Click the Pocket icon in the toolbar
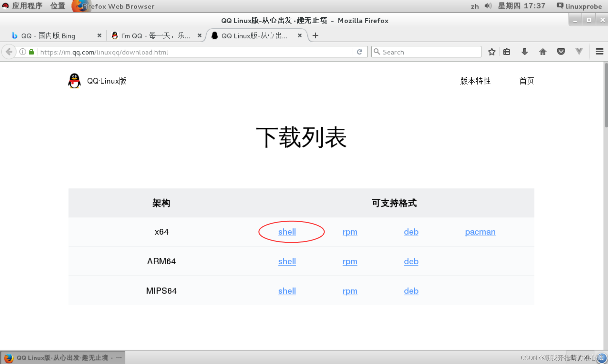This screenshot has width=608, height=364. (561, 52)
